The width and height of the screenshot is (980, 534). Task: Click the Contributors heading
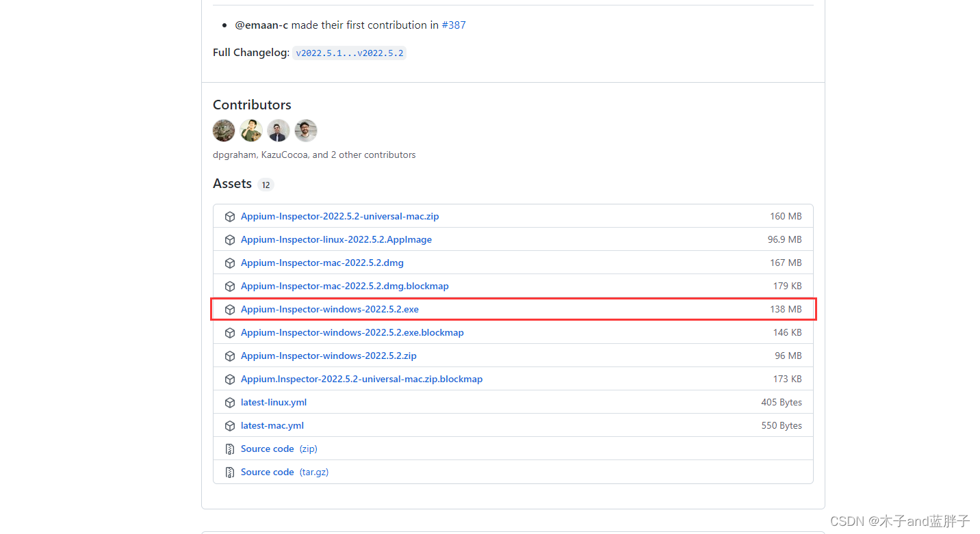click(x=252, y=105)
